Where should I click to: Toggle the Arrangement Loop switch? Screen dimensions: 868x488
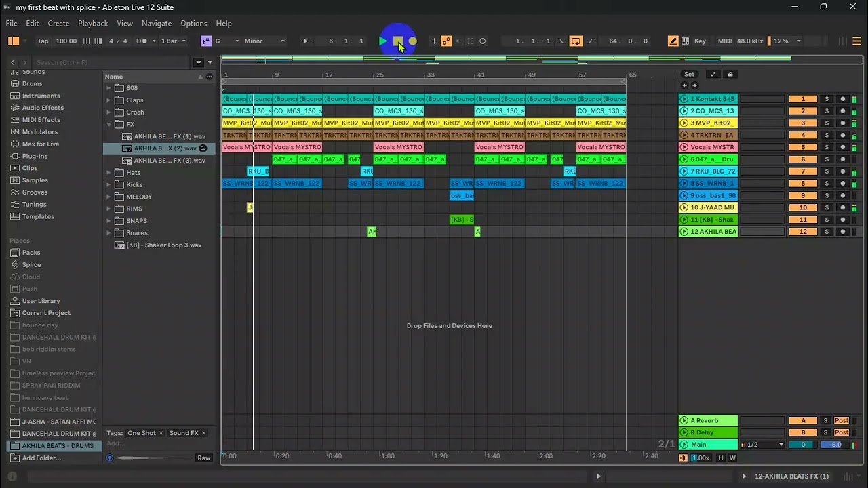tap(576, 41)
